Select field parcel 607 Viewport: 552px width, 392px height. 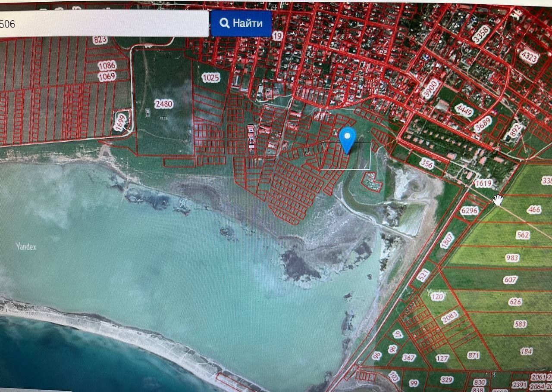coord(510,280)
